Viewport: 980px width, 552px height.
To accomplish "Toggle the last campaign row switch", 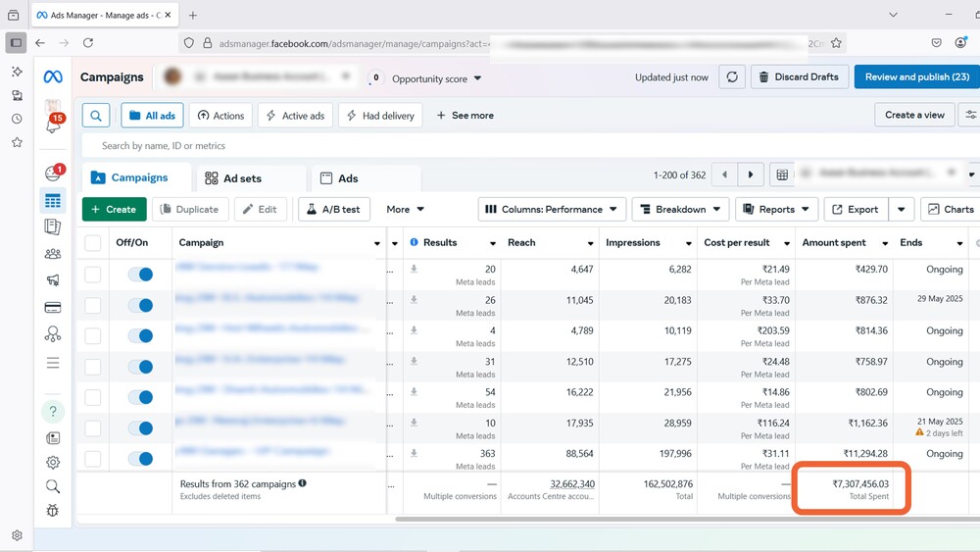I will 140,458.
